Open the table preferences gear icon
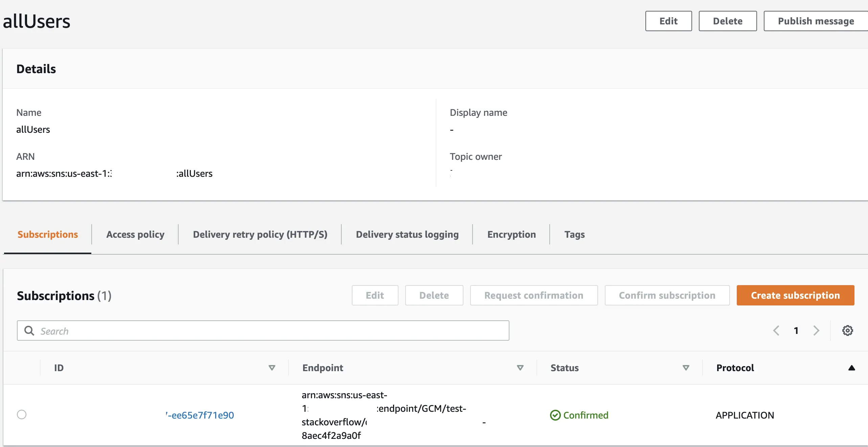This screenshot has height=447, width=868. click(847, 331)
